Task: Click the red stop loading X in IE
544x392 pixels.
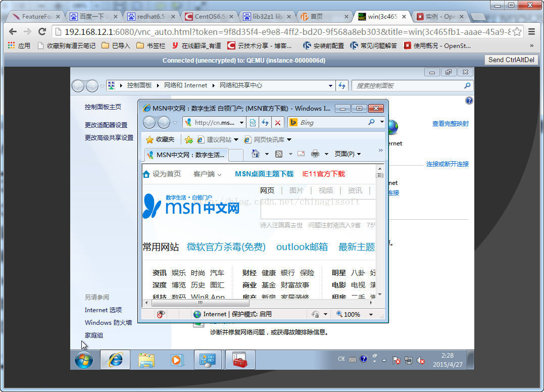Action: (x=277, y=122)
